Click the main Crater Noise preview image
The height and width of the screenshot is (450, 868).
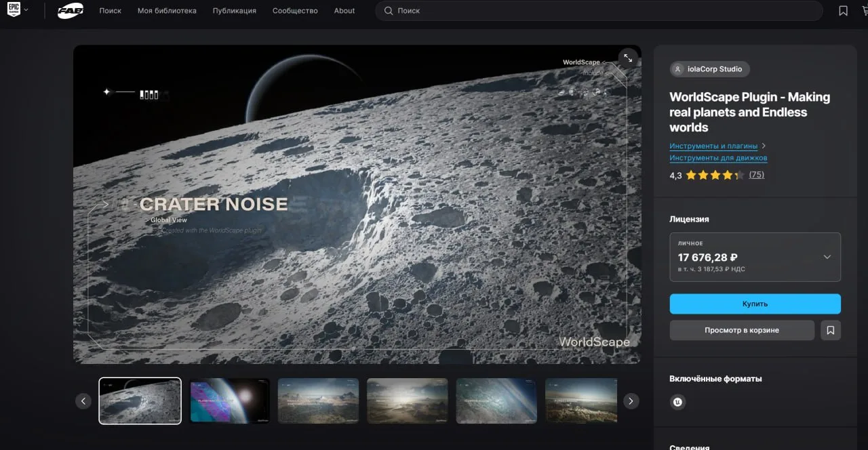tap(357, 204)
